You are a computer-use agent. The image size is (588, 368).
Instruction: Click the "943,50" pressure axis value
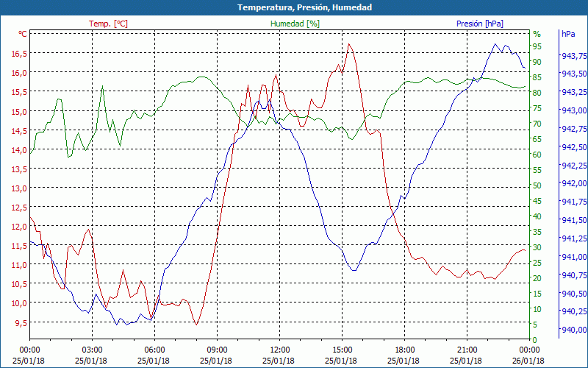pyautogui.click(x=574, y=74)
